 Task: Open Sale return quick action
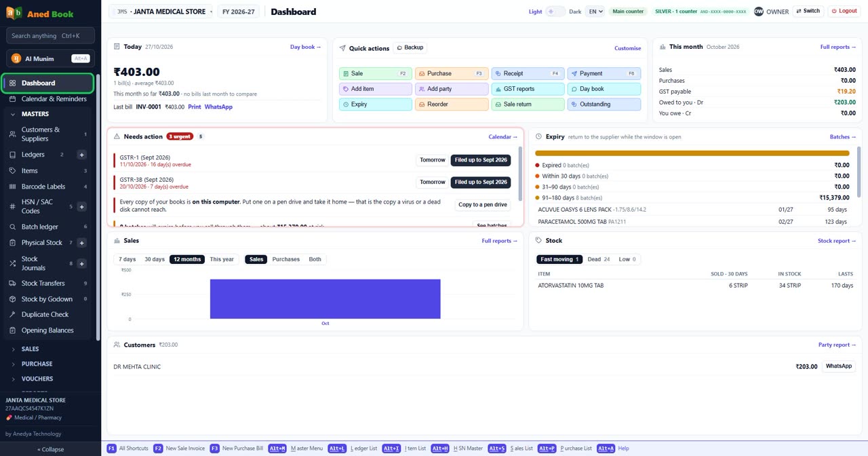tap(528, 104)
